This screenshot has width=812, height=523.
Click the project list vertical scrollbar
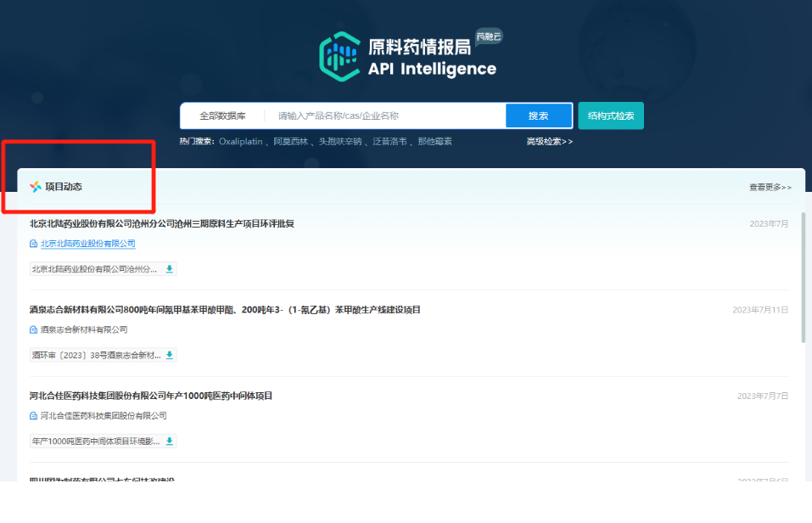804,278
